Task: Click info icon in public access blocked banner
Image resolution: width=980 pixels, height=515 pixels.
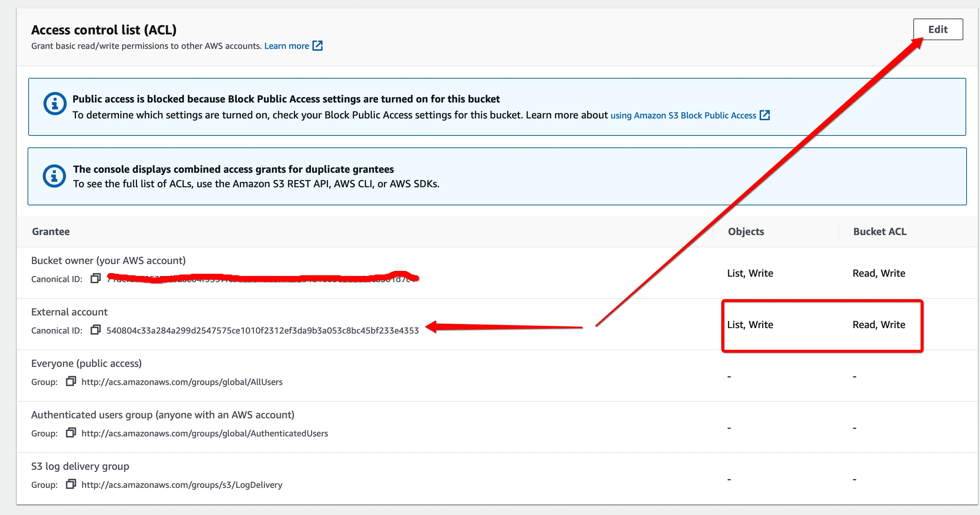Action: pos(55,103)
